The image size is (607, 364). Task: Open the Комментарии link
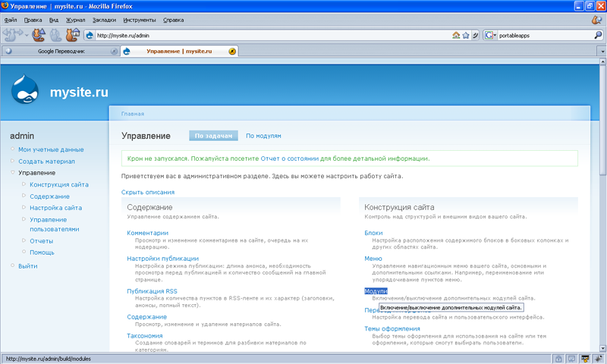(x=147, y=233)
